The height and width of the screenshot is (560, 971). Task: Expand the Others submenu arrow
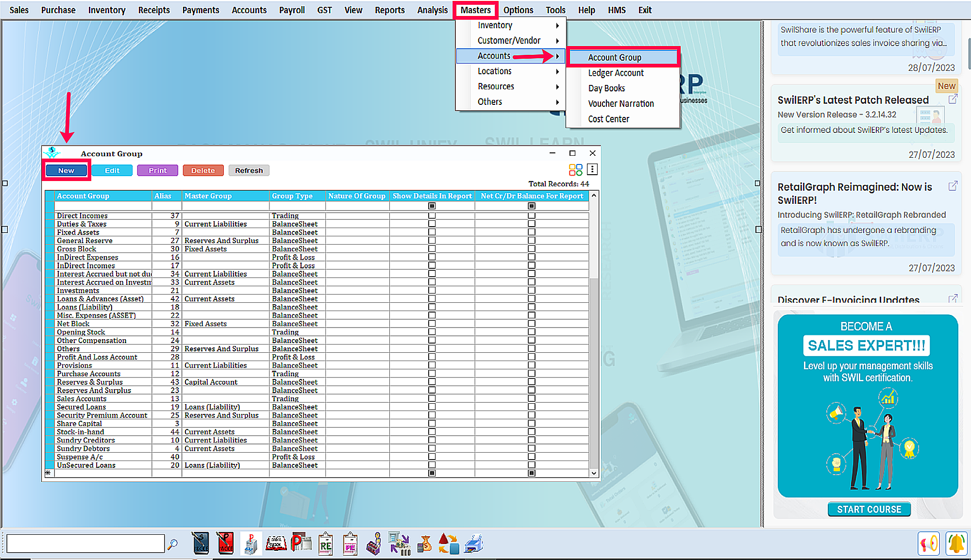click(557, 102)
